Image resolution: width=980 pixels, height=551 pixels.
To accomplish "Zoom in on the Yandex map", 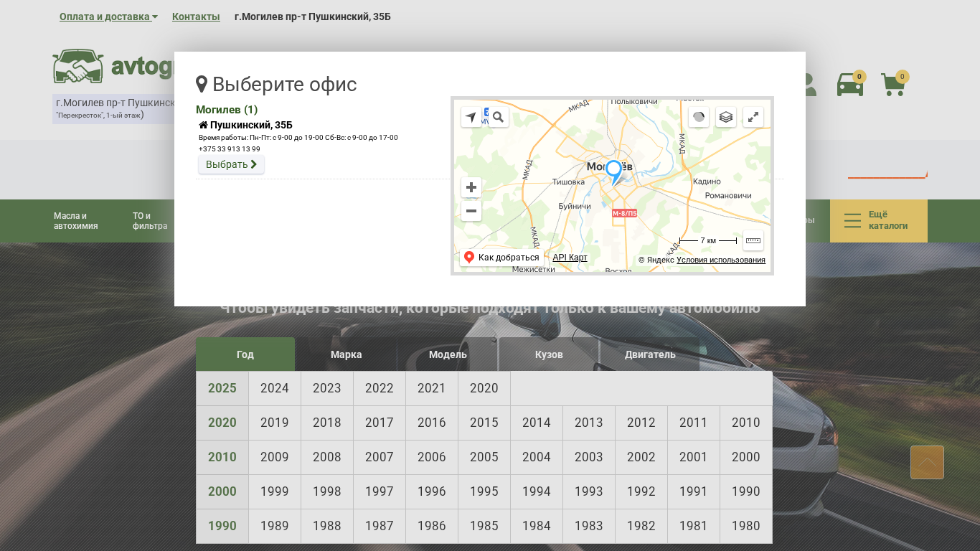I will coord(471,187).
